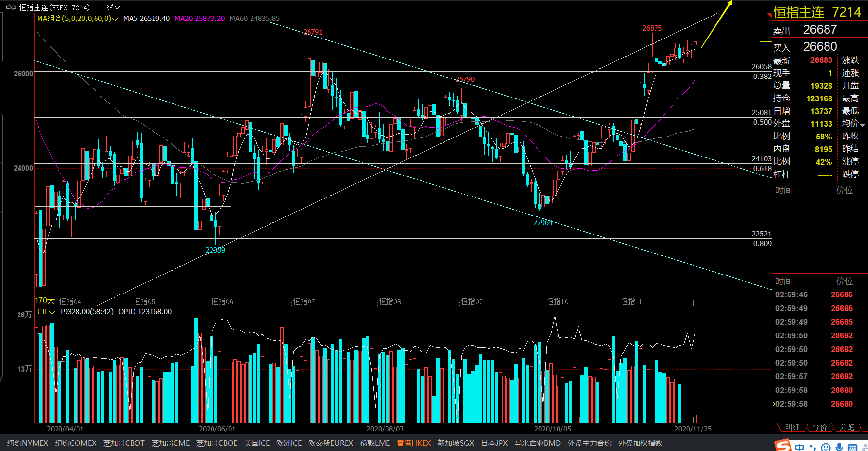
Task: Select the 芝加哥CBOE exchange tab
Action: pos(217,443)
